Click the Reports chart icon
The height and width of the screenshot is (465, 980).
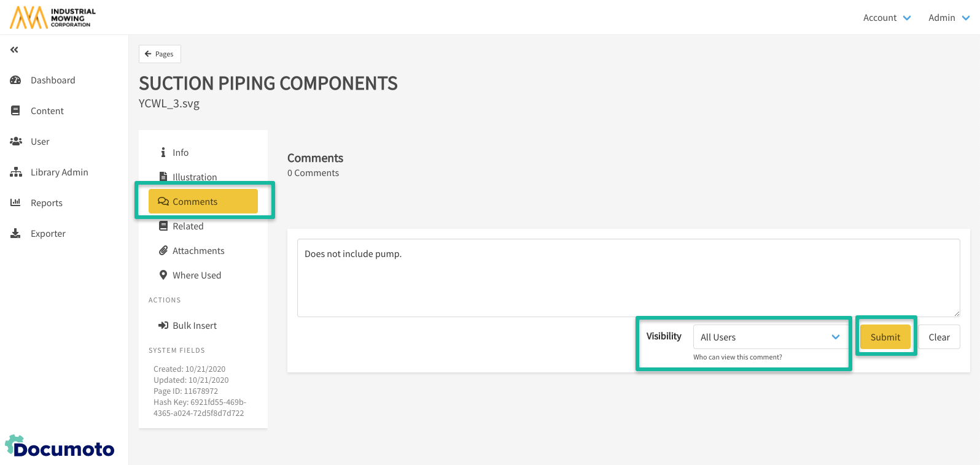pyautogui.click(x=16, y=203)
